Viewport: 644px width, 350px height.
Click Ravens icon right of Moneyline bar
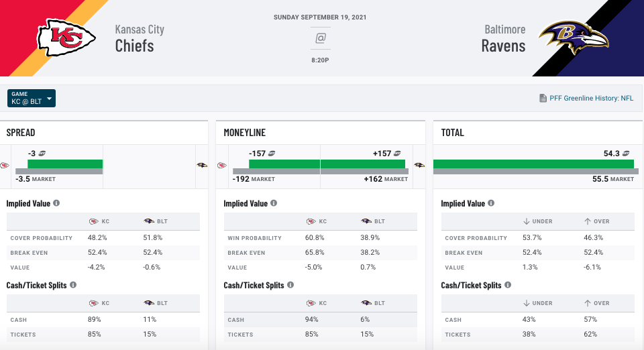419,166
